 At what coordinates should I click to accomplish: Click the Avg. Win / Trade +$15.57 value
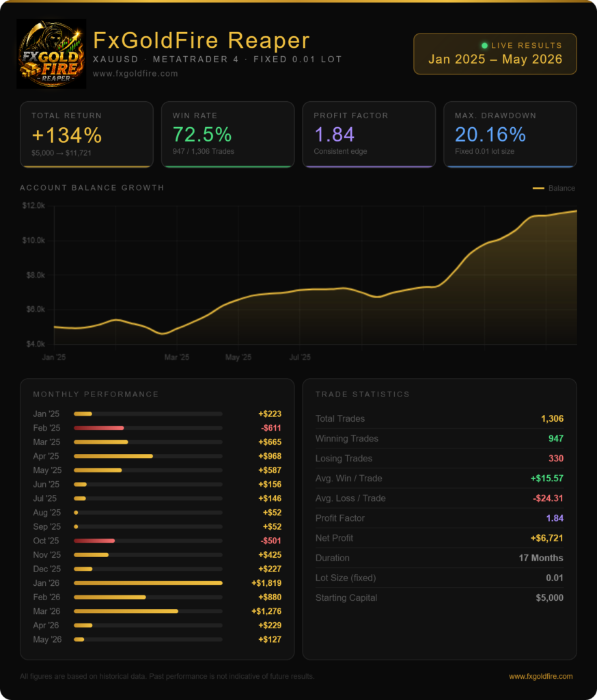546,479
